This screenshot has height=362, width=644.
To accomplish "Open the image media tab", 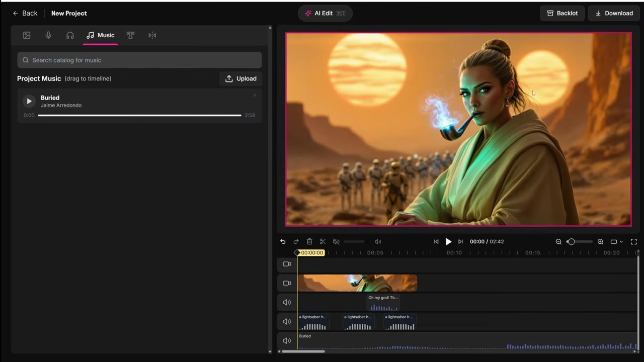I will [x=27, y=35].
